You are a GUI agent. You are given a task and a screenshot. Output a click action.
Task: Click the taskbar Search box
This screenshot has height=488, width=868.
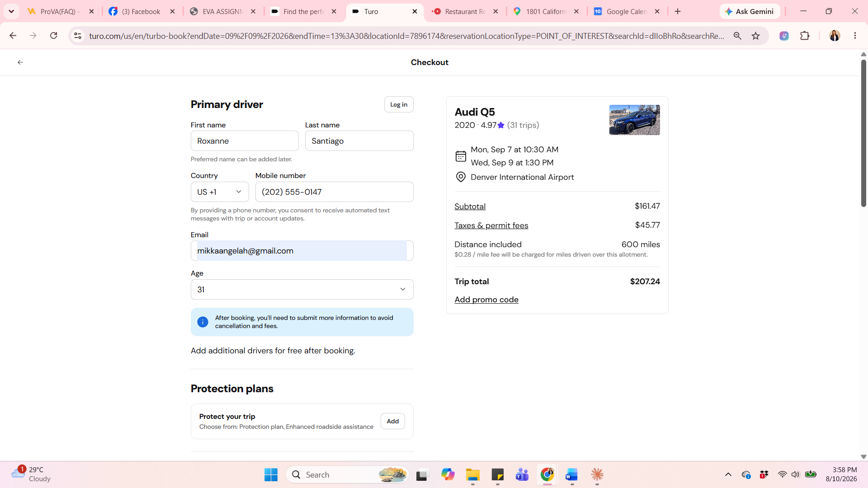(x=348, y=474)
